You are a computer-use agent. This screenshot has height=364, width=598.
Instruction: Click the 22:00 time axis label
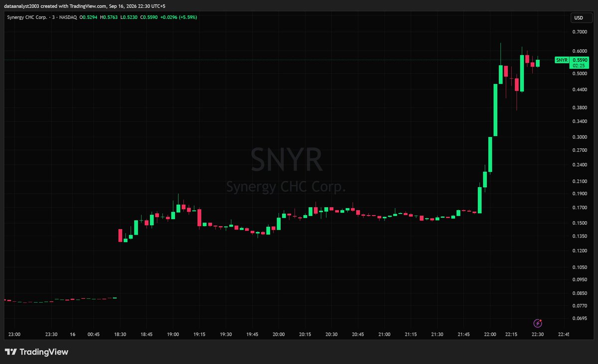[490, 334]
